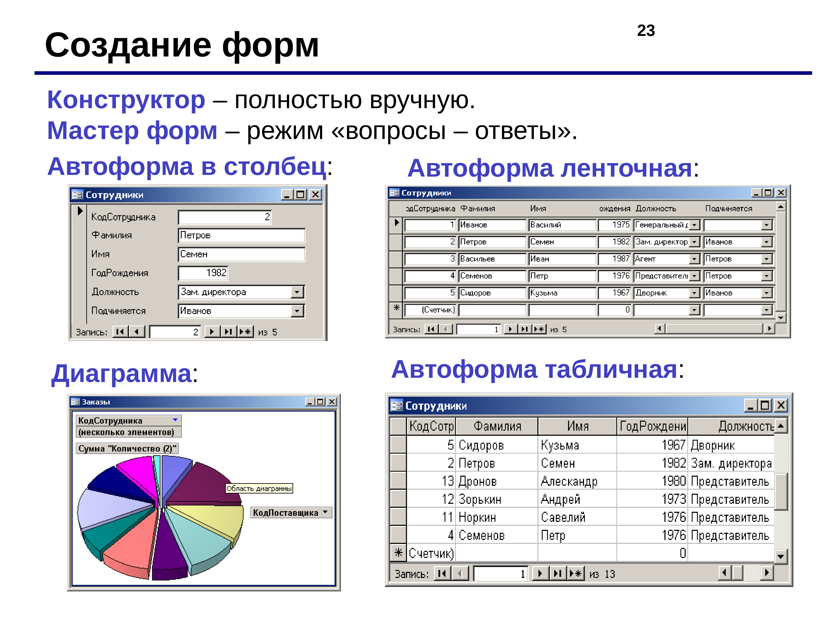Click record number box in column form navigator
The image size is (840, 630).
(x=175, y=332)
